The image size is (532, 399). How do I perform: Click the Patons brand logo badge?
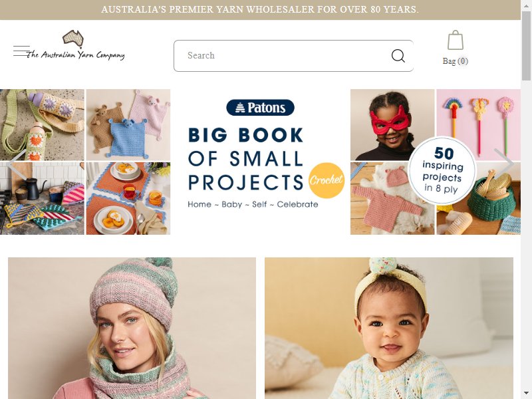(260, 108)
